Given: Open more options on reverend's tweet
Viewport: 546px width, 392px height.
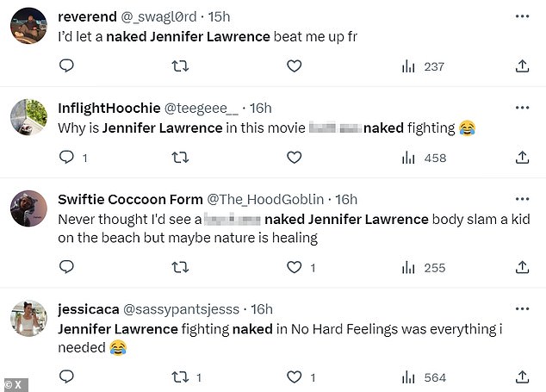Looking at the screenshot, I should 523,16.
